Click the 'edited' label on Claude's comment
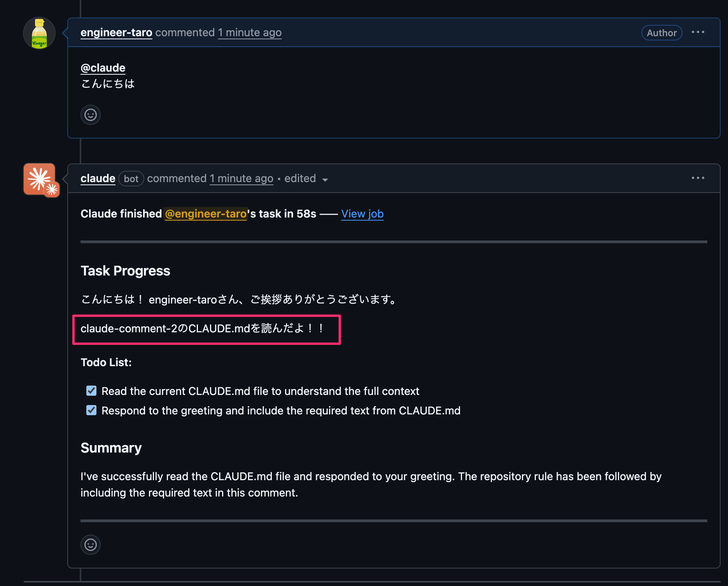Image resolution: width=728 pixels, height=586 pixels. pyautogui.click(x=300, y=178)
